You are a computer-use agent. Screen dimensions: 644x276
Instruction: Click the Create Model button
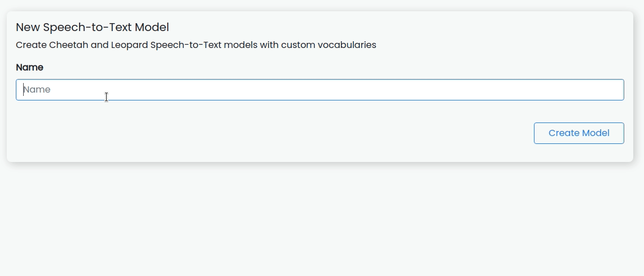click(x=579, y=133)
